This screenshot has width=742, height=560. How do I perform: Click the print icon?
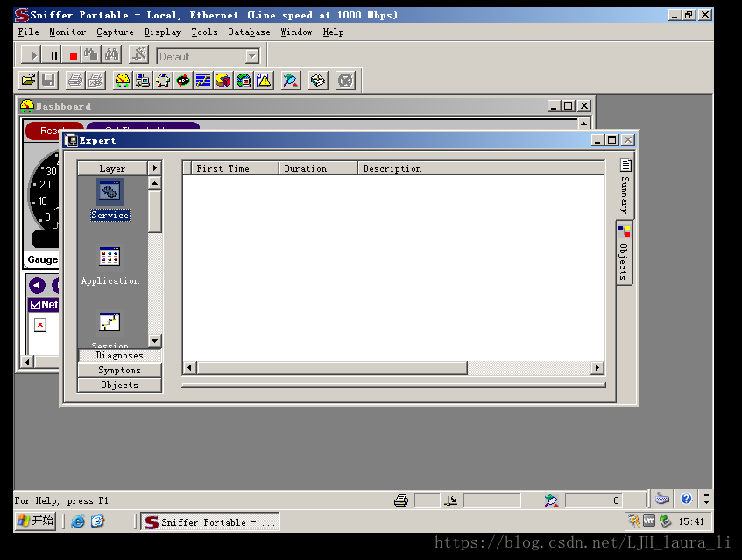coord(75,81)
